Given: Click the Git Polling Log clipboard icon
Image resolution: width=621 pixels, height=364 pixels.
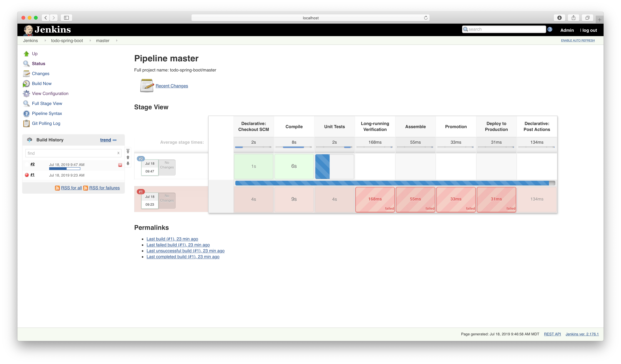Looking at the screenshot, I should tap(26, 123).
